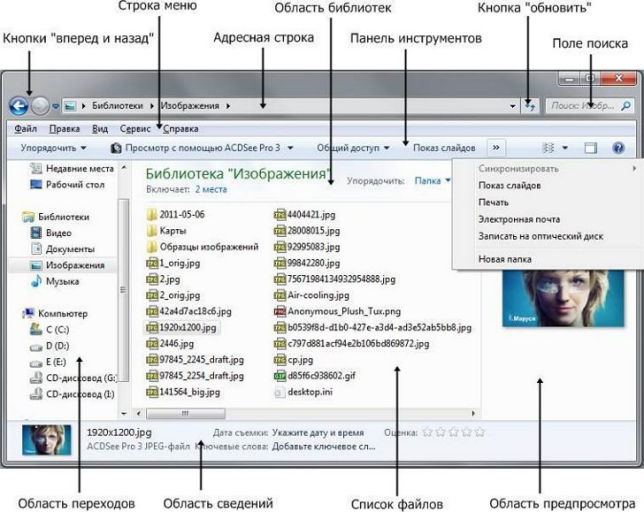This screenshot has height=512, width=644.
Task: Click the 2 места link
Action: (x=211, y=189)
